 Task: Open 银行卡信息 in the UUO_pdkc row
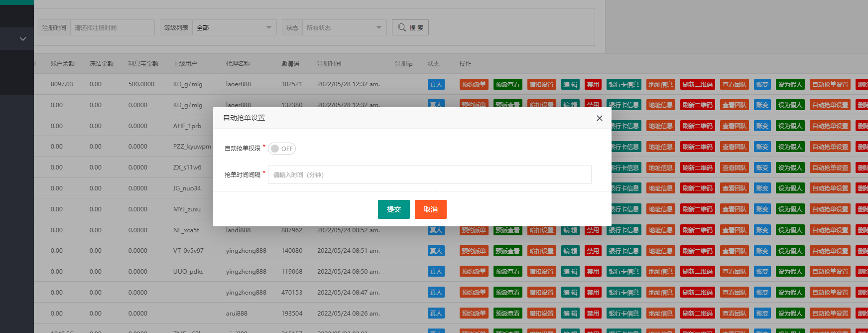pos(624,272)
